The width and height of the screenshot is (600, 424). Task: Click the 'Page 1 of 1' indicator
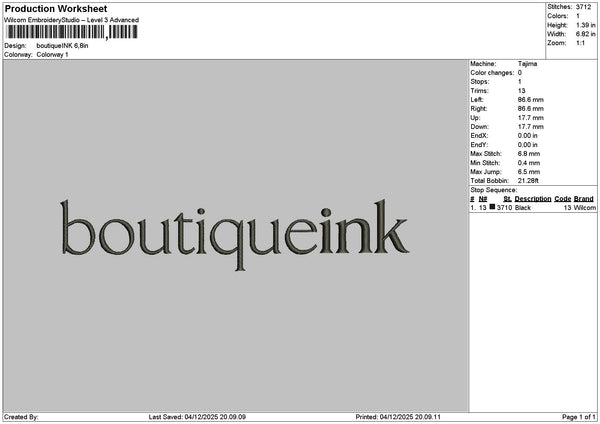coord(579,417)
